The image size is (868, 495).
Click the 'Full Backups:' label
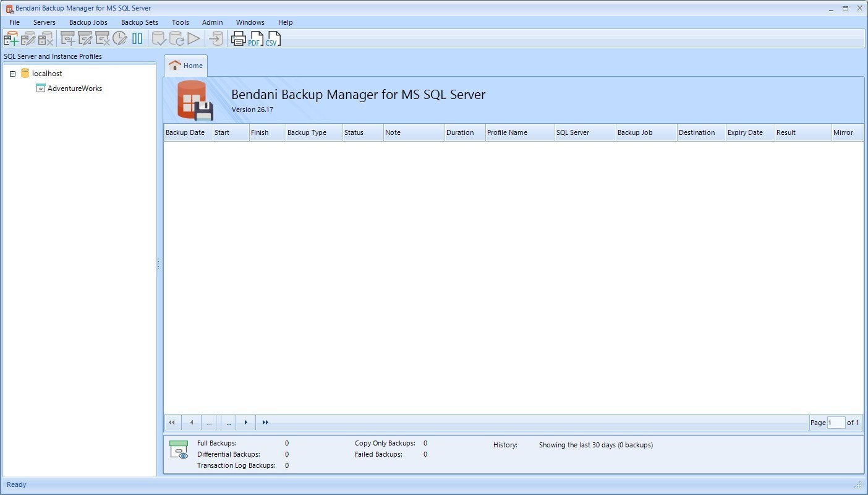(x=217, y=443)
